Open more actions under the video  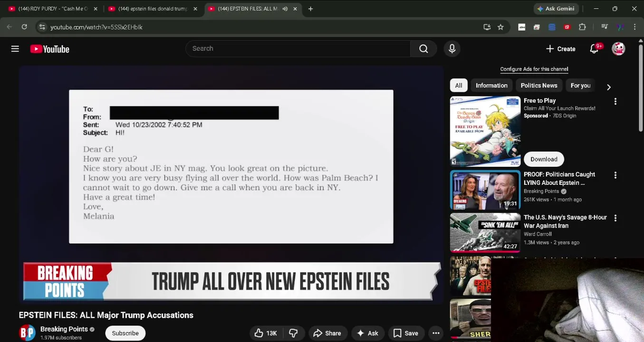436,333
